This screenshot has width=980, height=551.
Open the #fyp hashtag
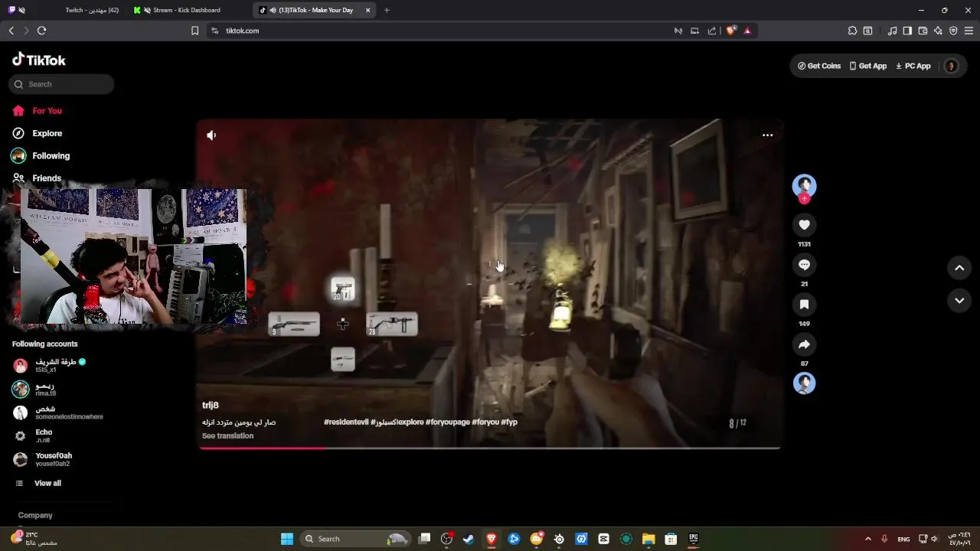tap(509, 422)
